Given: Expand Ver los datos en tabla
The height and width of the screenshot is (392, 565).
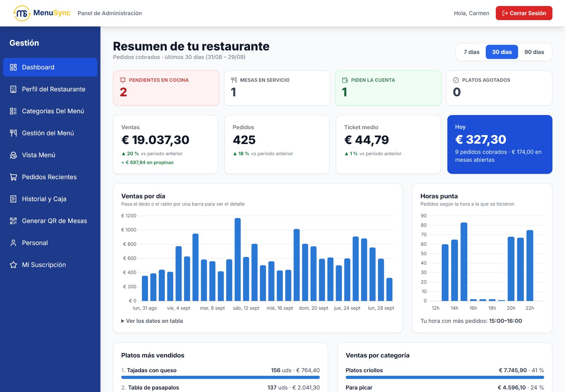Looking at the screenshot, I should point(152,321).
